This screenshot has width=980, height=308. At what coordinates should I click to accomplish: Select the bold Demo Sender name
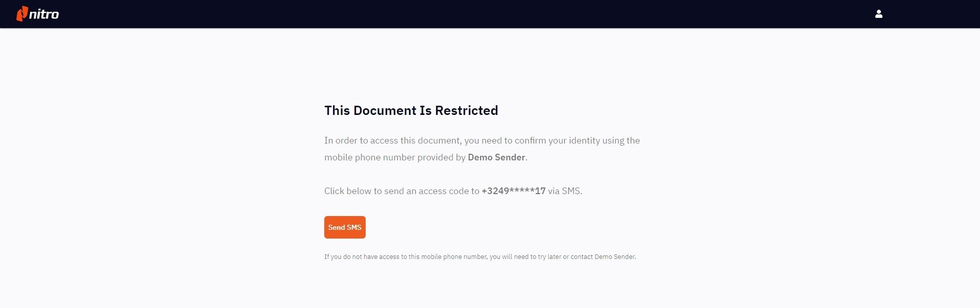coord(496,157)
